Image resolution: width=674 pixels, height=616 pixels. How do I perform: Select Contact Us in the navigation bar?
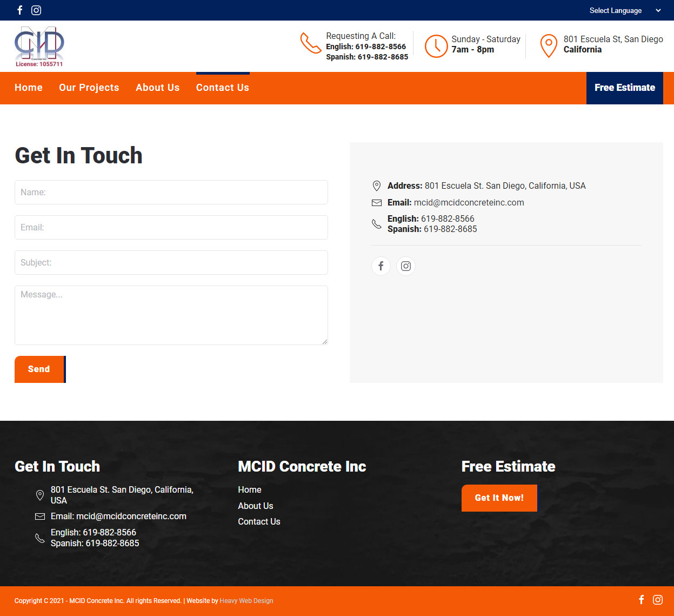pos(223,88)
